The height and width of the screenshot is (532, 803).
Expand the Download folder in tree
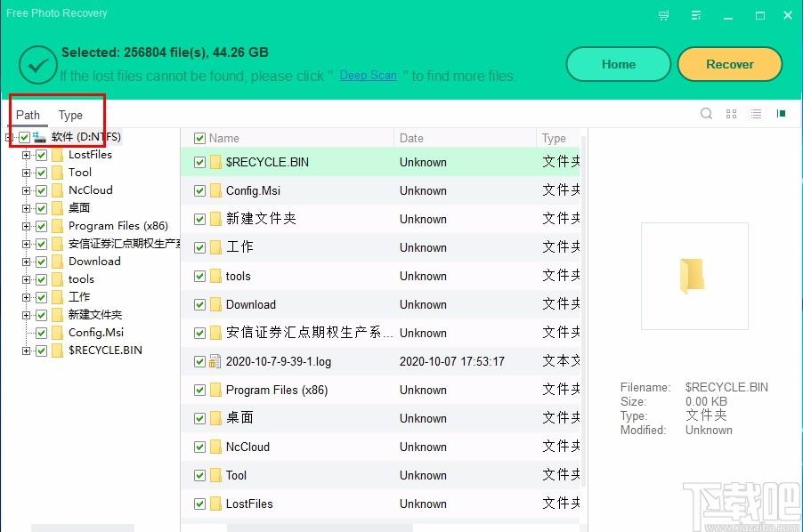click(26, 262)
